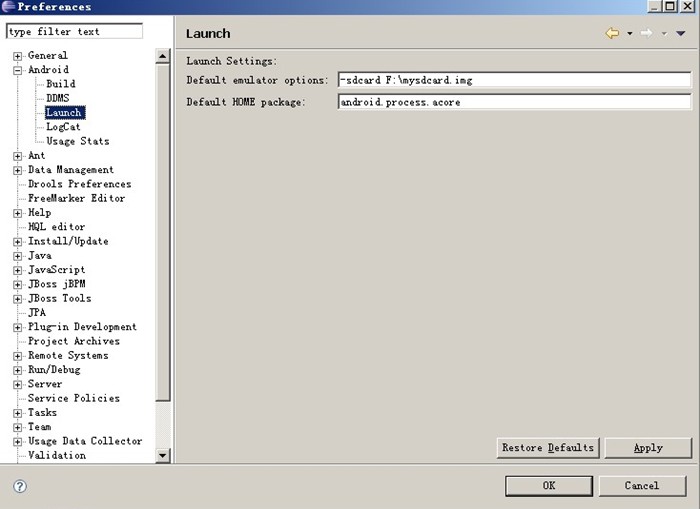Expand the Ant tree node
Image resolution: width=700 pixels, height=509 pixels.
[x=17, y=156]
